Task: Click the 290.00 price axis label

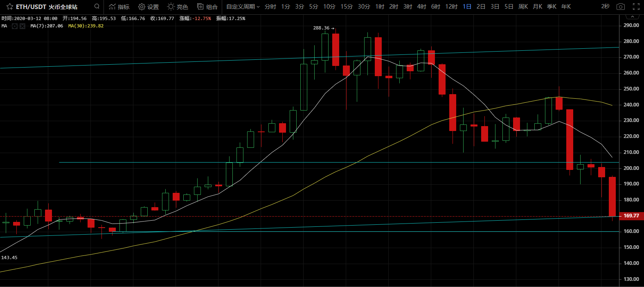Action: pyautogui.click(x=631, y=25)
